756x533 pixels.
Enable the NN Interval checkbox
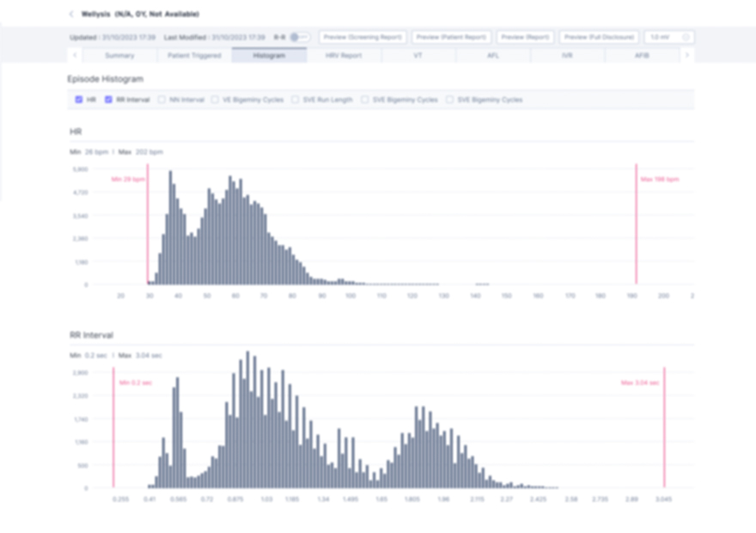tap(162, 100)
